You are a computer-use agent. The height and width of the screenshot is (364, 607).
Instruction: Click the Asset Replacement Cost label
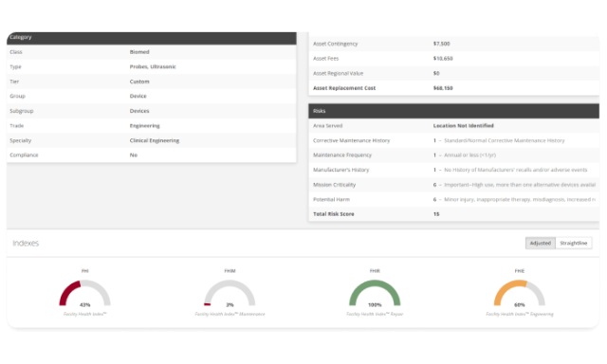point(344,88)
